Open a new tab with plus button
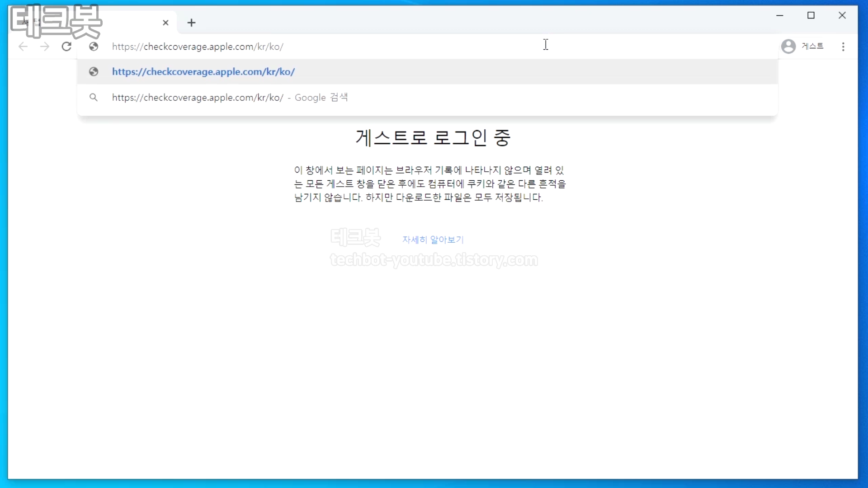This screenshot has height=488, width=868. tap(191, 23)
